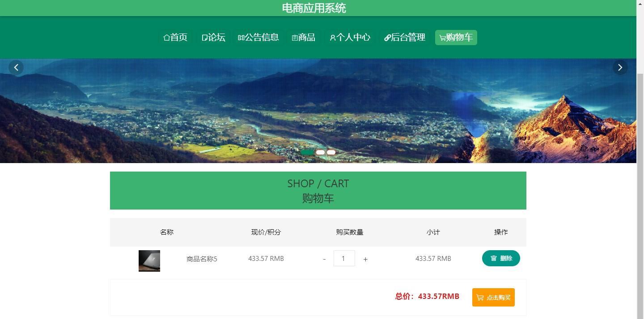Navigate to the 商品 products page
Image resolution: width=644 pixels, height=319 pixels.
tap(303, 38)
